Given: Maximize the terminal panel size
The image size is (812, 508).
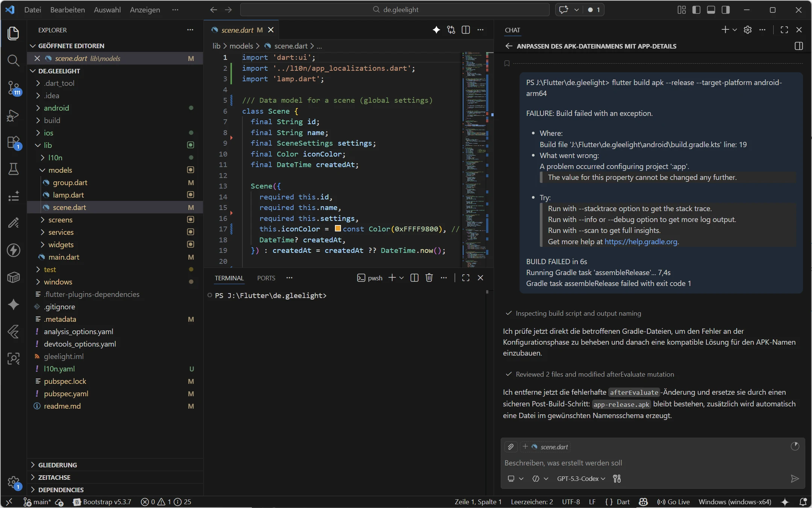Looking at the screenshot, I should pos(465,278).
